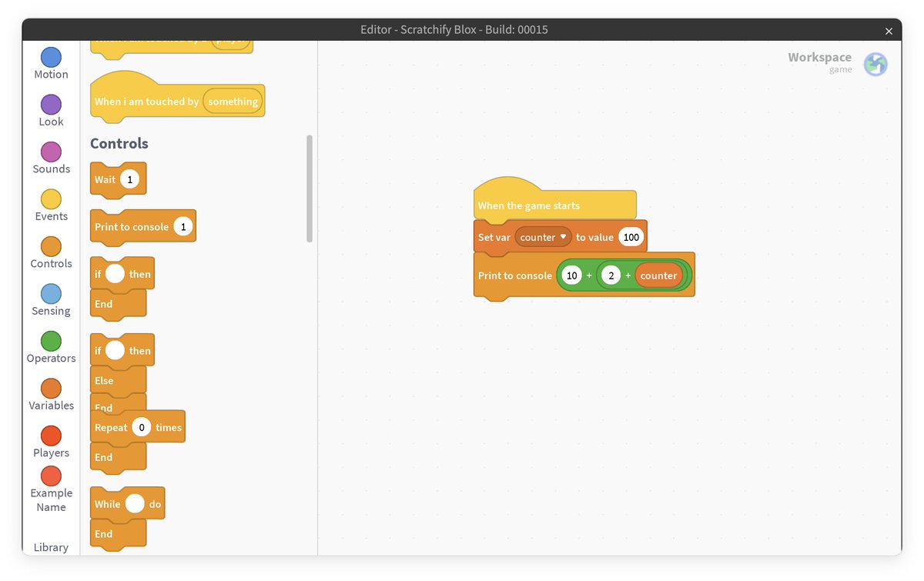Open the Operators block category
The height and width of the screenshot is (581, 924).
[x=51, y=348]
